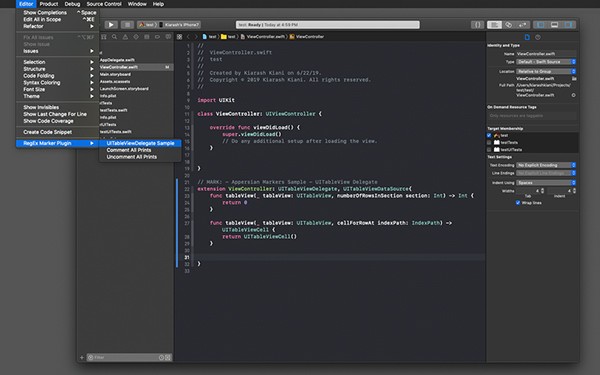Viewport: 600px width, 375px height.
Task: Switch to the assistant editor icon
Action: (509, 25)
